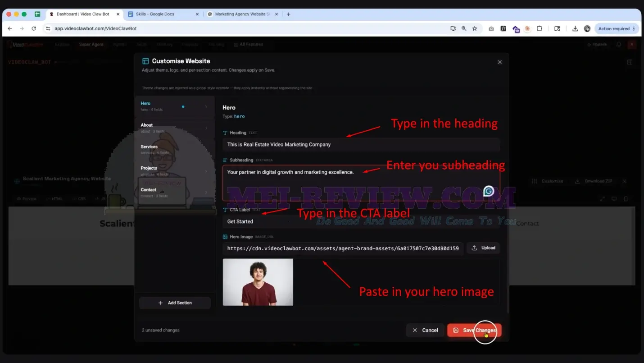Image resolution: width=644 pixels, height=363 pixels.
Task: Close the Customise Website dialog
Action: (499, 62)
